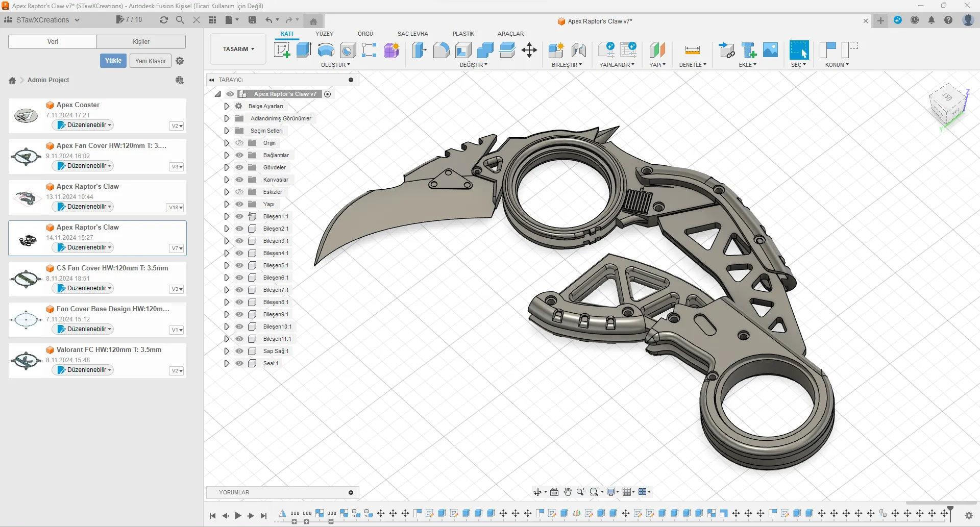980x527 pixels.
Task: Select the Hole tool icon
Action: click(348, 50)
